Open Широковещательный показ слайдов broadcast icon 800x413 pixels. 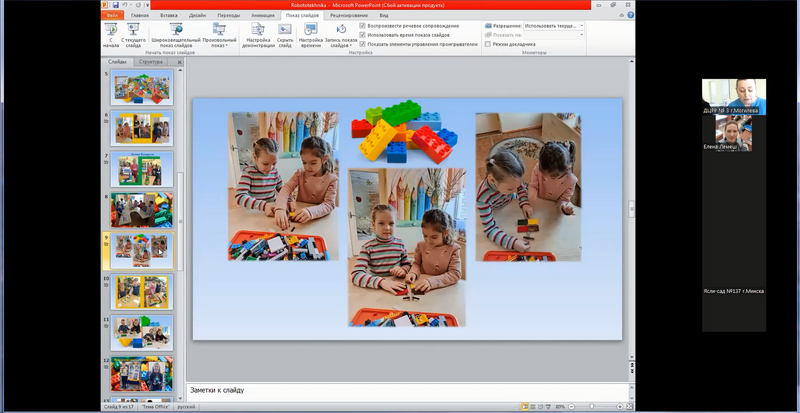click(x=176, y=35)
